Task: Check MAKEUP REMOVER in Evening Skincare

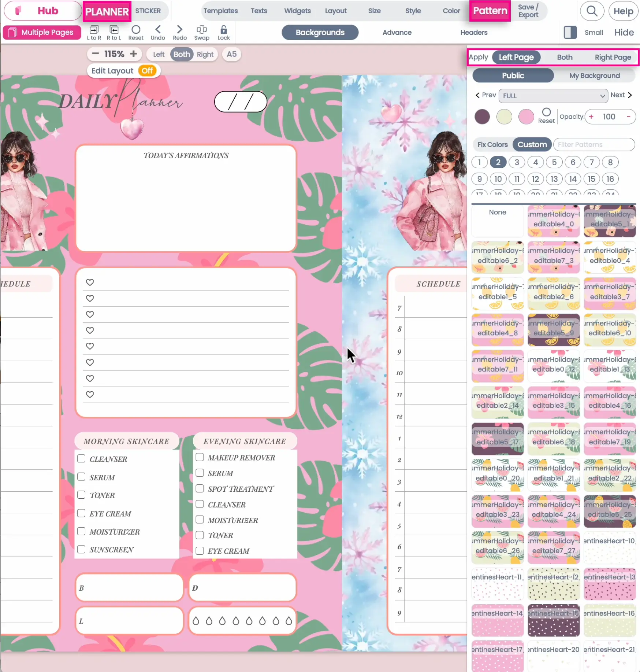Action: click(x=200, y=457)
